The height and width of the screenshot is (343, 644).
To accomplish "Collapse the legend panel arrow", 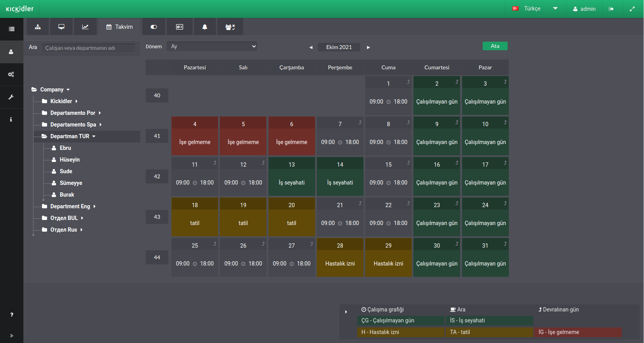I will click(346, 312).
